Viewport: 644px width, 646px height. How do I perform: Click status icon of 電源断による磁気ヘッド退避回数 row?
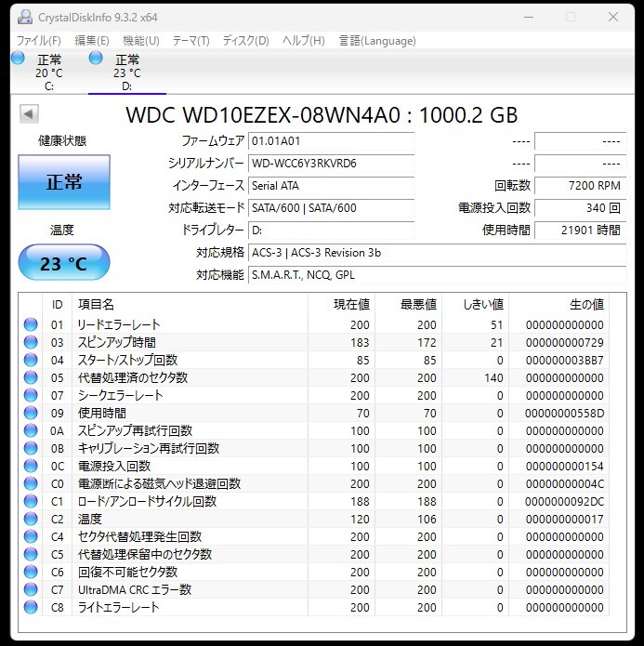[31, 483]
